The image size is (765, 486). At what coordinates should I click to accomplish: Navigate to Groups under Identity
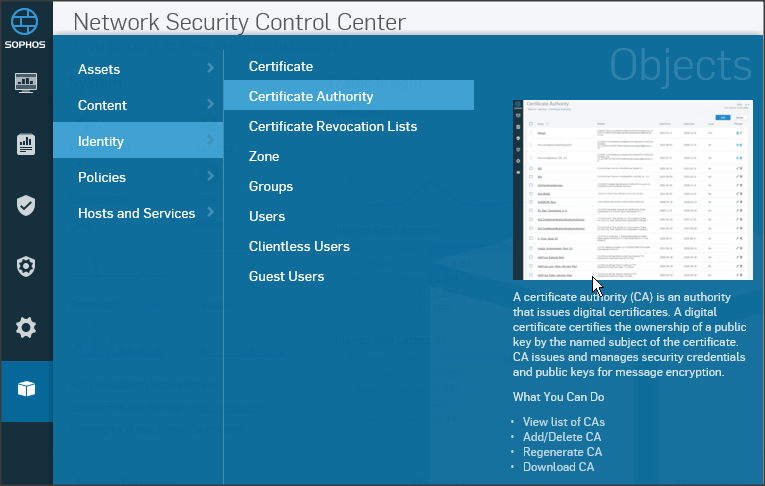(271, 186)
